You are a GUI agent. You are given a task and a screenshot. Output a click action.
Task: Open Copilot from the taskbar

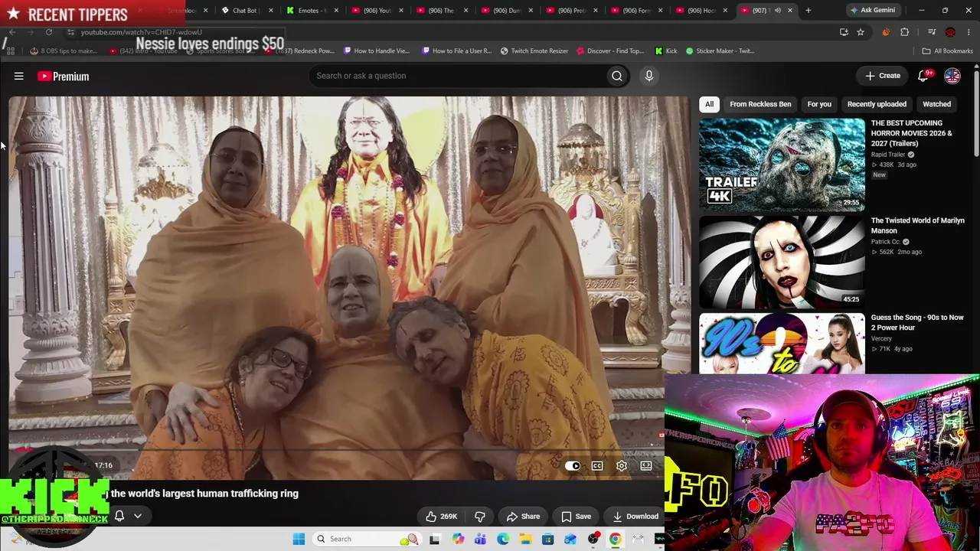[x=458, y=539]
